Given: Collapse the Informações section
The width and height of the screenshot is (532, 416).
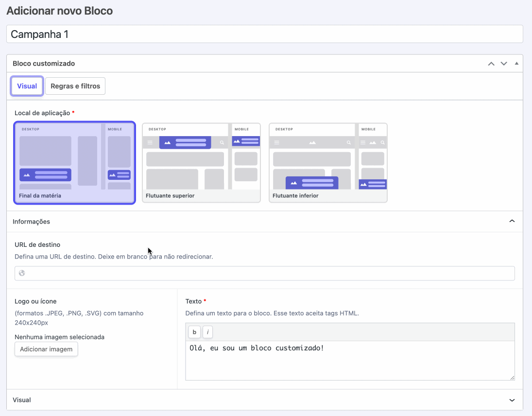Looking at the screenshot, I should (x=512, y=221).
